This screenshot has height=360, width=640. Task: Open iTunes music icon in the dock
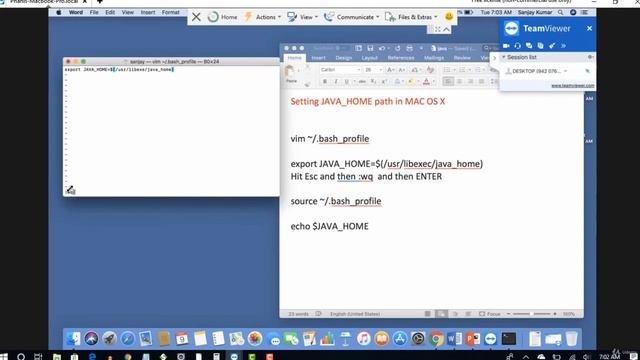363,338
